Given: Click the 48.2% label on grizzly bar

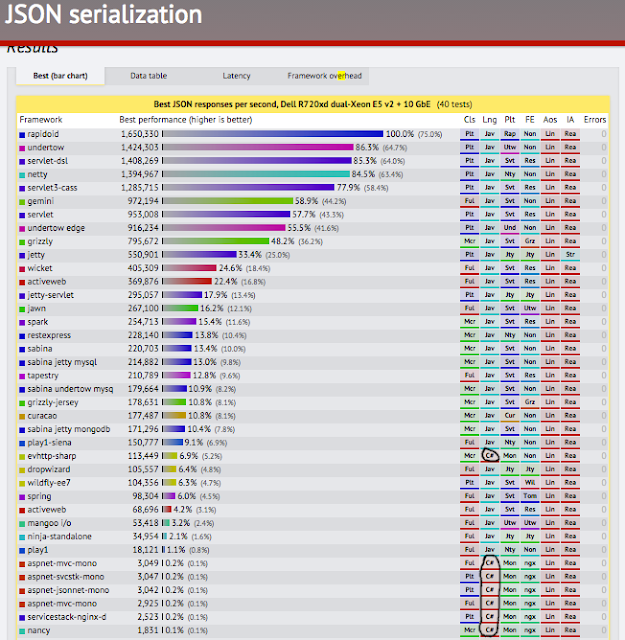Looking at the screenshot, I should point(282,241).
